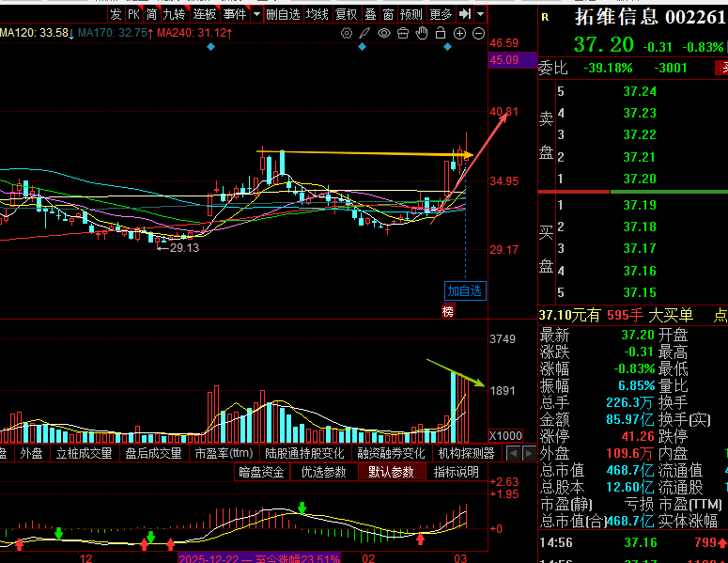Click the MA240: 31.12 label

194,33
